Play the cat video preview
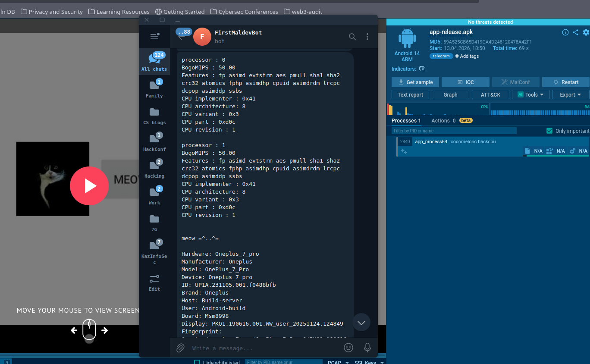The width and height of the screenshot is (590, 364). point(89,186)
